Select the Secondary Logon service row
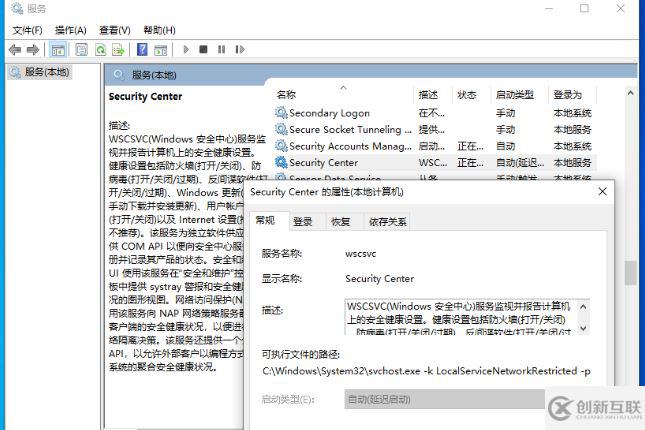 [x=435, y=113]
